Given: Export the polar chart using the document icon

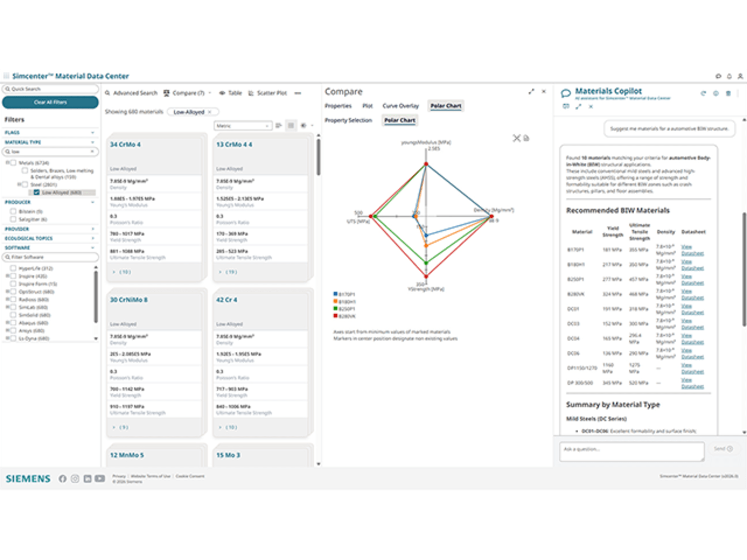Looking at the screenshot, I should 526,138.
